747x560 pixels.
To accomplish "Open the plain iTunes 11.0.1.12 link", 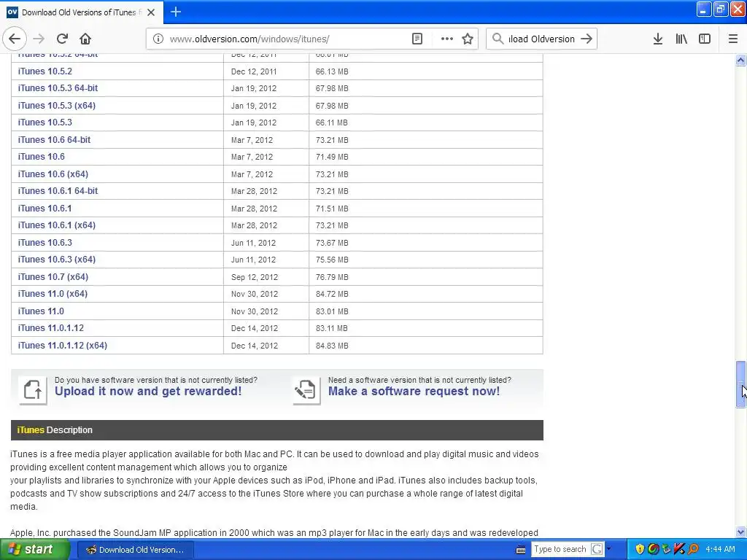I will 50,328.
